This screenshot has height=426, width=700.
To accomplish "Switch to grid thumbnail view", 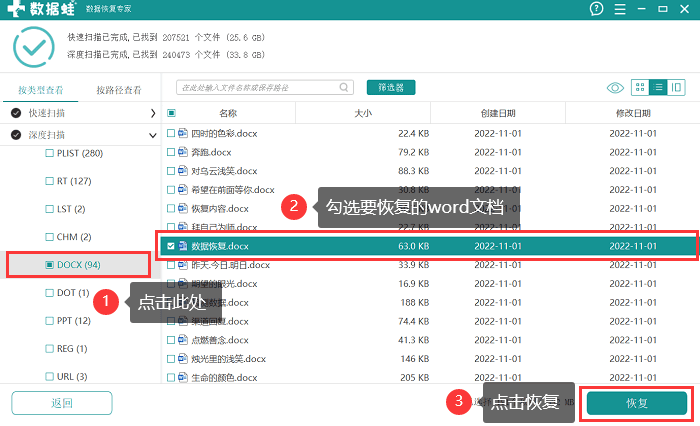I will 640,87.
